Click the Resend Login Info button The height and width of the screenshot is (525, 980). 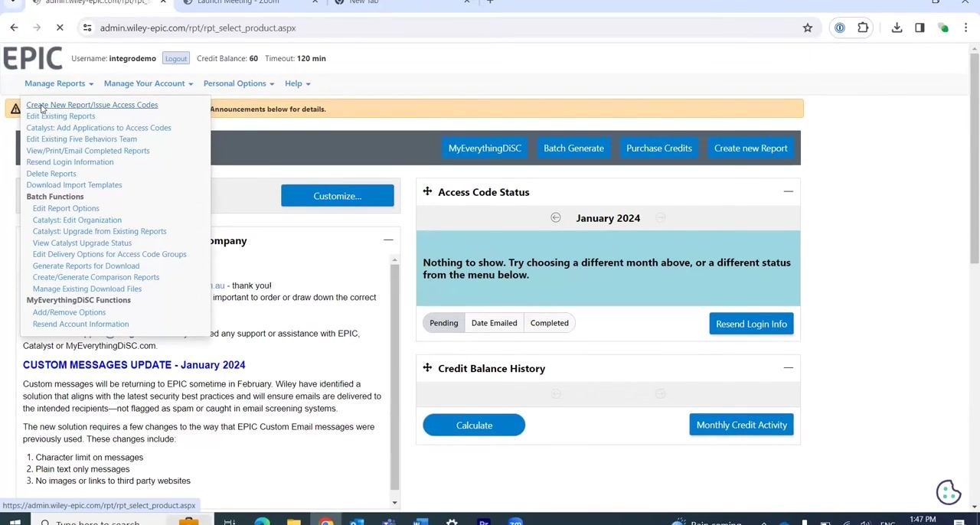point(751,324)
